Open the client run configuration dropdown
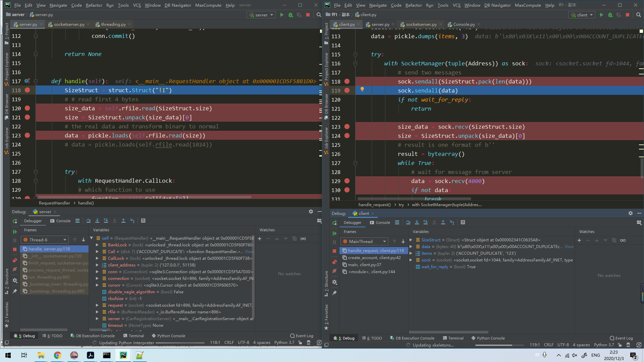644x362 pixels. (x=581, y=14)
